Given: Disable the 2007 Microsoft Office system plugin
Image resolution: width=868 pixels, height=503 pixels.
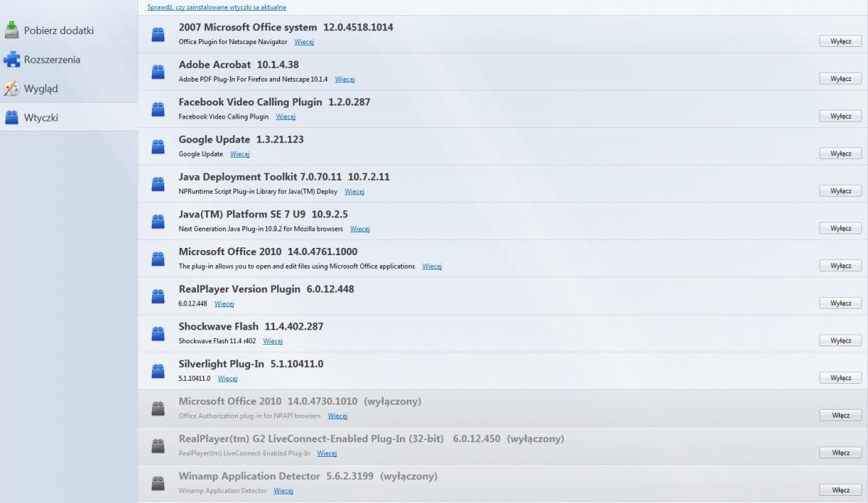Looking at the screenshot, I should pyautogui.click(x=841, y=41).
